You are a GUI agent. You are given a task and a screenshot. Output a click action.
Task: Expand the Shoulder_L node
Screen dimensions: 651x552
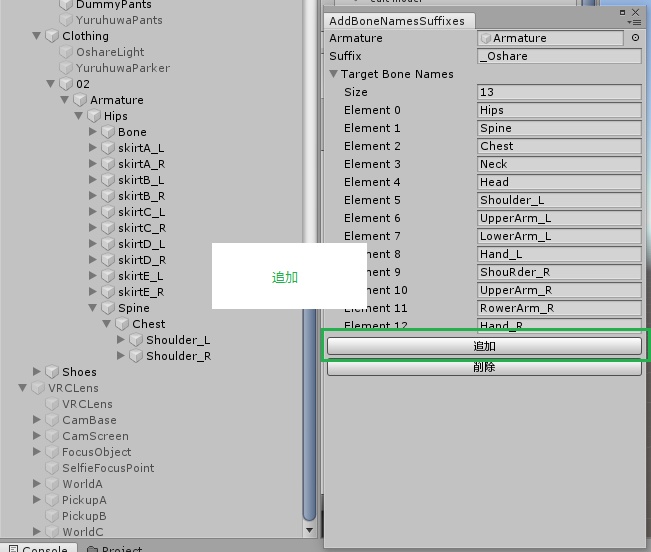[x=121, y=340]
